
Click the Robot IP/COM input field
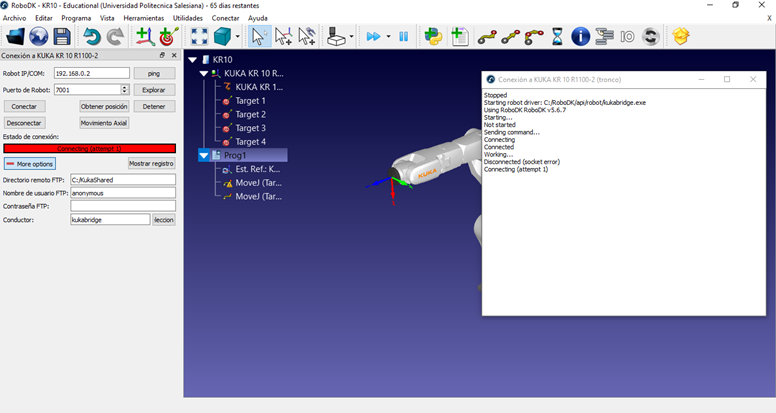(x=90, y=73)
